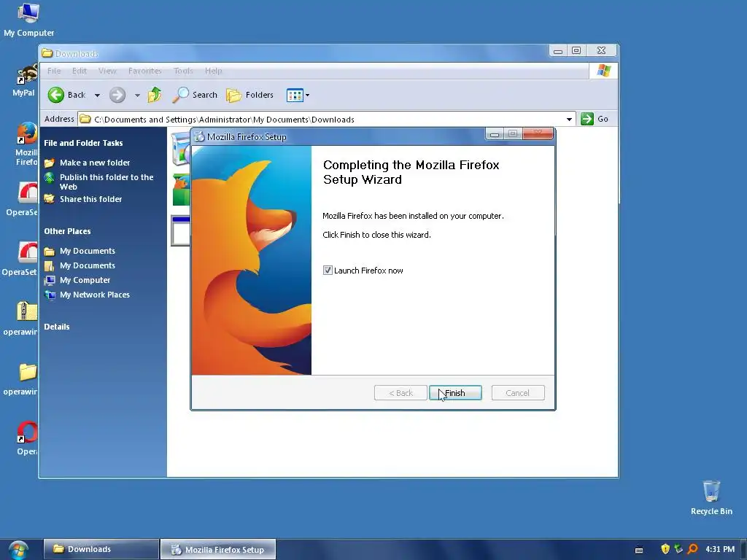The height and width of the screenshot is (560, 747).
Task: Click the green Back arrow in Downloads window
Action: coord(55,95)
